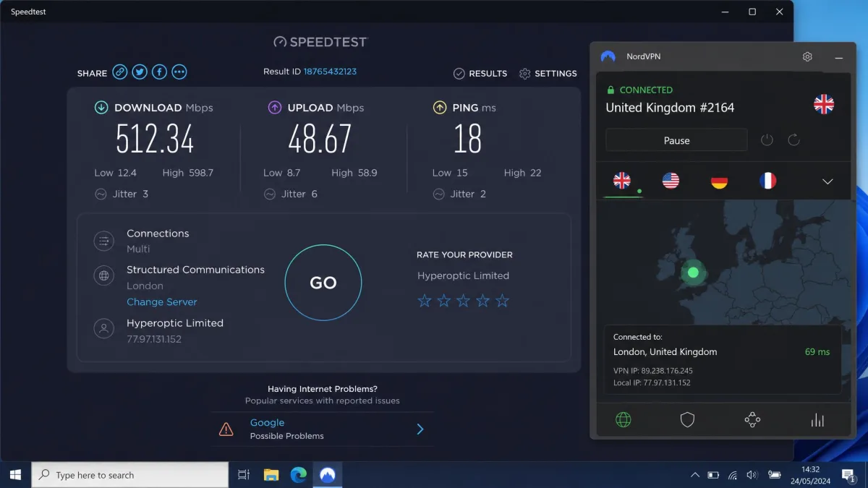Open Wi-Fi network tray icon
Viewport: 868px width, 488px height.
pos(733,475)
